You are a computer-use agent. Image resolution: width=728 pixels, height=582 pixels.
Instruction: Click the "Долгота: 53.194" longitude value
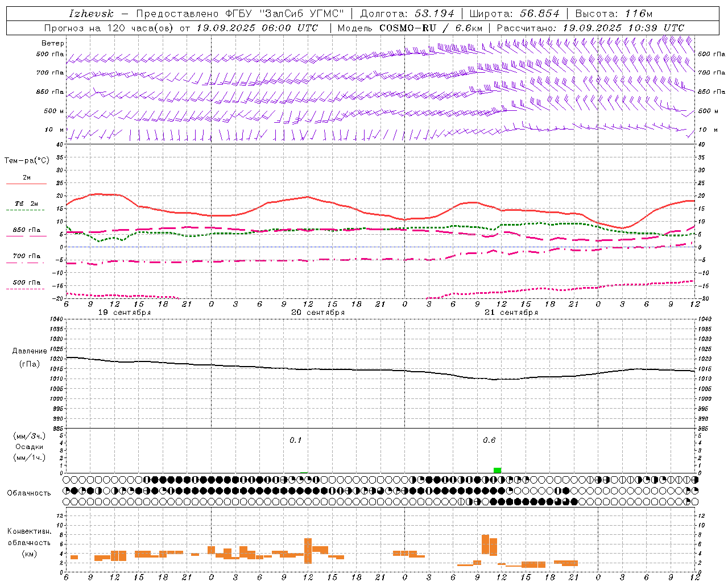(407, 14)
